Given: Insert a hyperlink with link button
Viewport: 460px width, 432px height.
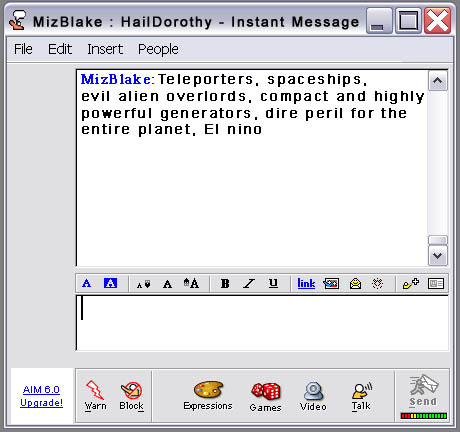Looking at the screenshot, I should point(306,283).
